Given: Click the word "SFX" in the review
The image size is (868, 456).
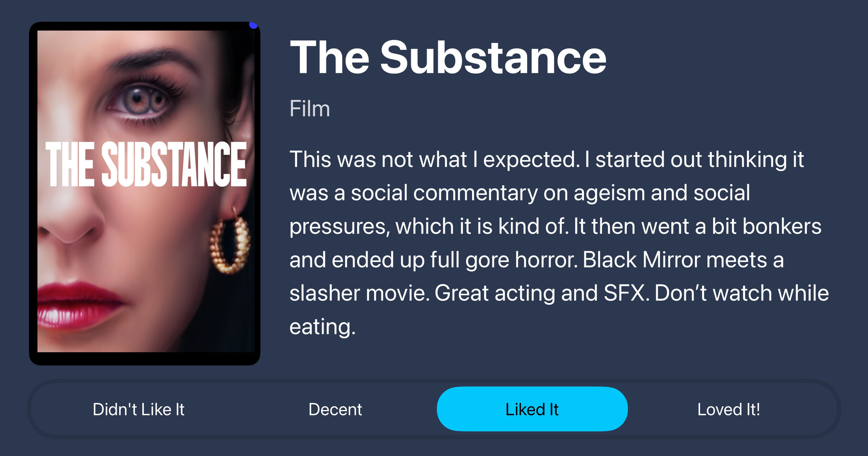Looking at the screenshot, I should (625, 293).
